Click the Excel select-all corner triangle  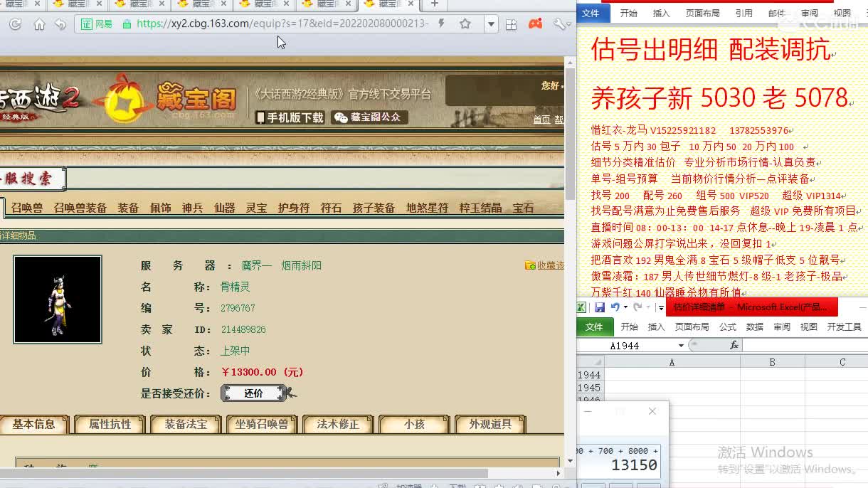point(590,362)
